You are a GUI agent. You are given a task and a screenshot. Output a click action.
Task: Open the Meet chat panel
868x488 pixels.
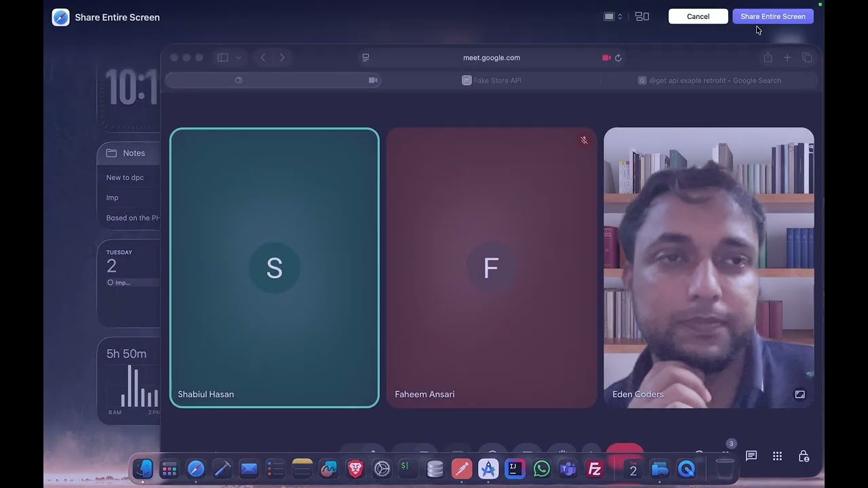tap(751, 456)
